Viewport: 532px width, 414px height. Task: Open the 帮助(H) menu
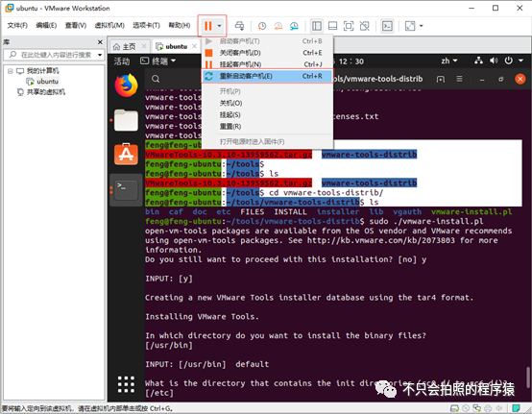(x=180, y=25)
